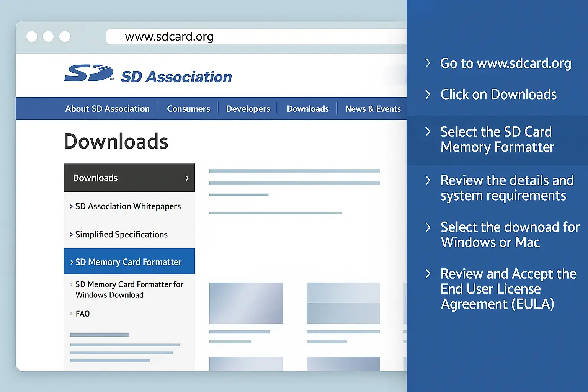Open Simplified Specifications sidebar link
The width and height of the screenshot is (588, 392).
(121, 234)
